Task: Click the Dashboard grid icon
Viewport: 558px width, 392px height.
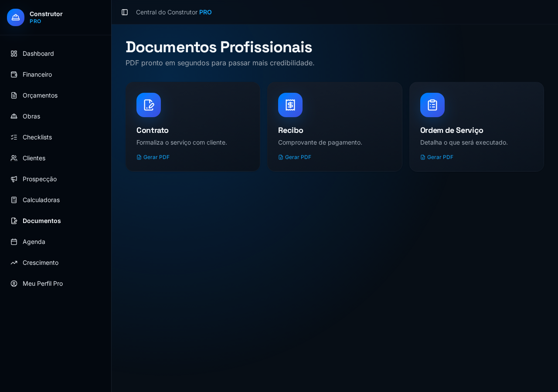Action: click(14, 54)
